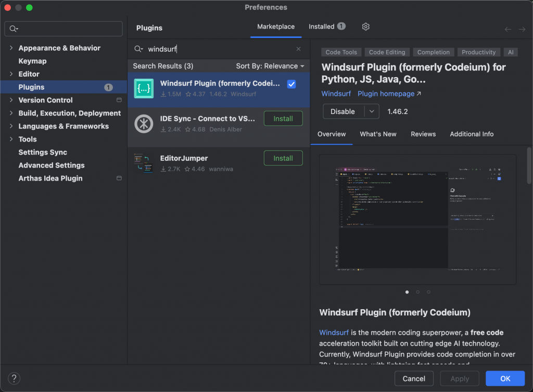Go forward with the right arrow
Screen dimensions: 533x392
click(522, 30)
